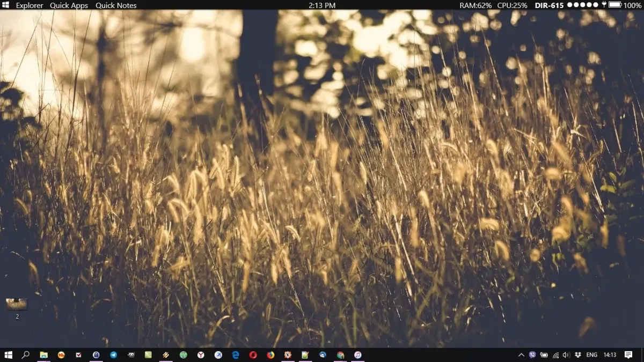Viewport: 644px width, 362px height.
Task: Open the volume speaker tray icon
Action: point(566,354)
